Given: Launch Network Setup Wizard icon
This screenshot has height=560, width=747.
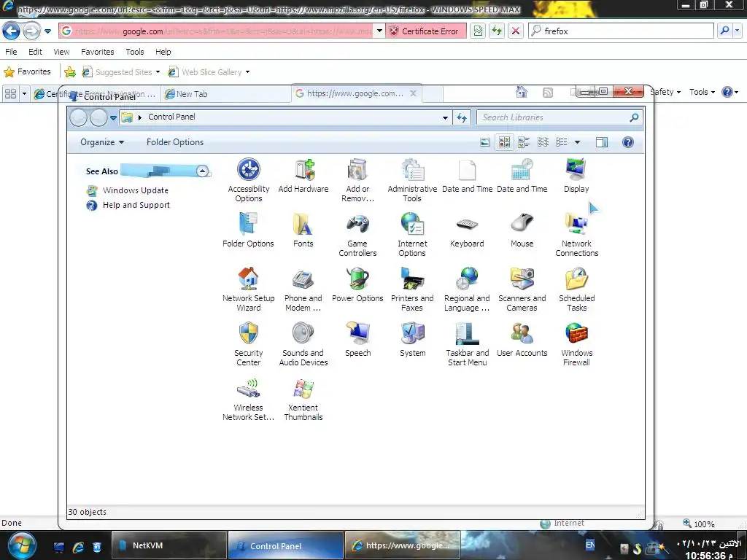Looking at the screenshot, I should 248,289.
